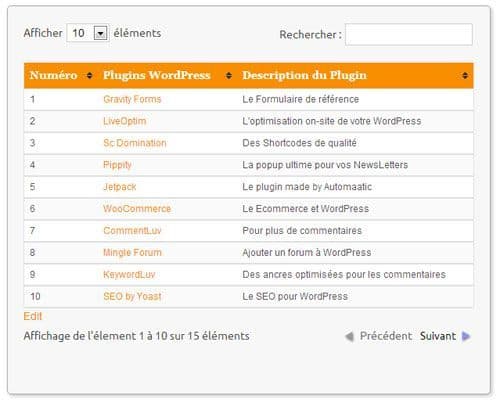Open the SEO by Yoast link
The height and width of the screenshot is (403, 500).
pos(132,296)
